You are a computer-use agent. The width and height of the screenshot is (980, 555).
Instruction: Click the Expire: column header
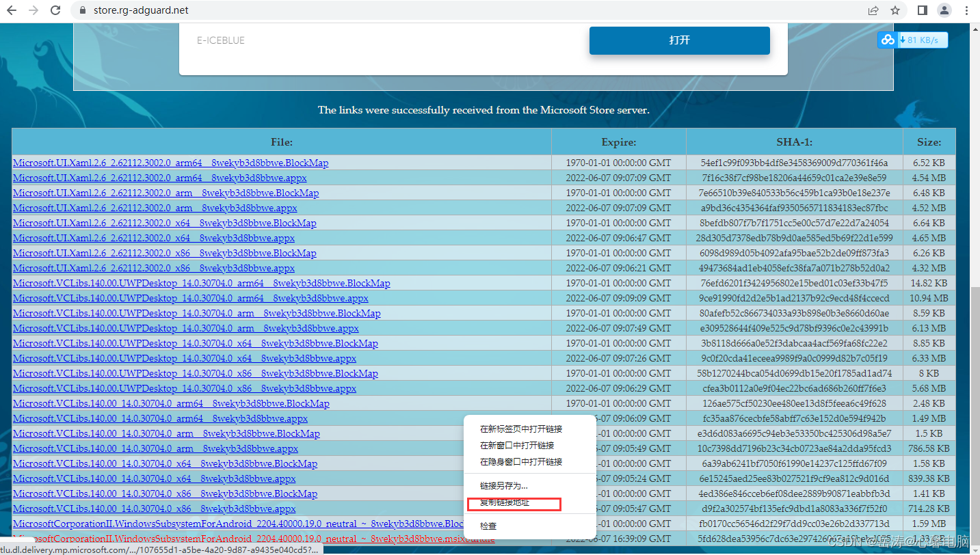[619, 142]
